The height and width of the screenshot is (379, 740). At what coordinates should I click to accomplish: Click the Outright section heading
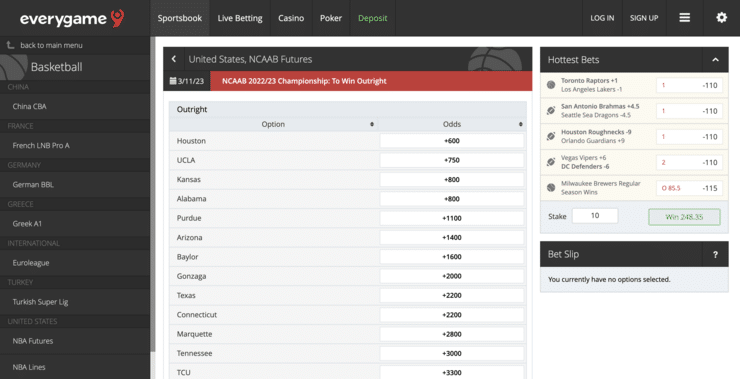coord(192,109)
